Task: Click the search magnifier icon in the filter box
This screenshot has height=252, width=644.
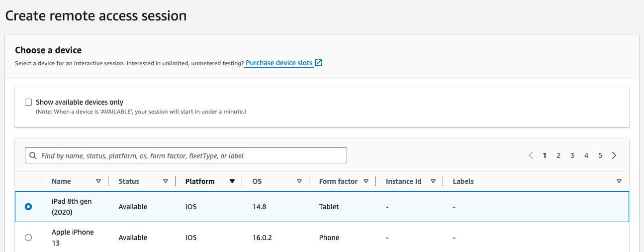Action: (x=33, y=156)
